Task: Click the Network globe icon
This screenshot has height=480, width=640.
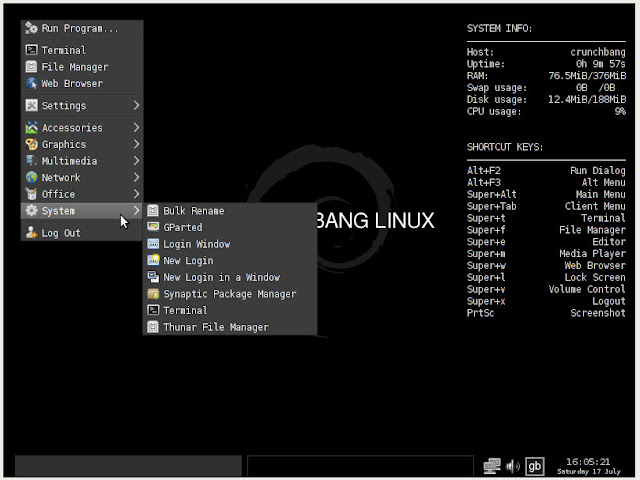Action: point(31,177)
